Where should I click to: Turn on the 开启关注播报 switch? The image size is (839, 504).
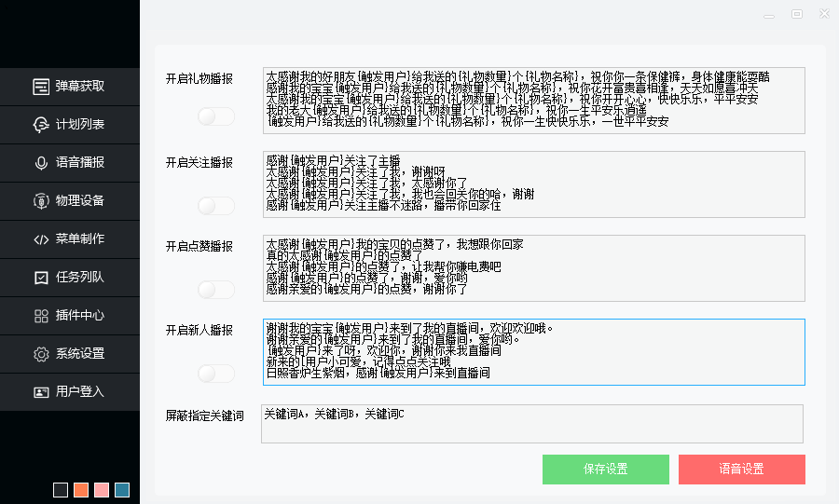click(x=215, y=205)
